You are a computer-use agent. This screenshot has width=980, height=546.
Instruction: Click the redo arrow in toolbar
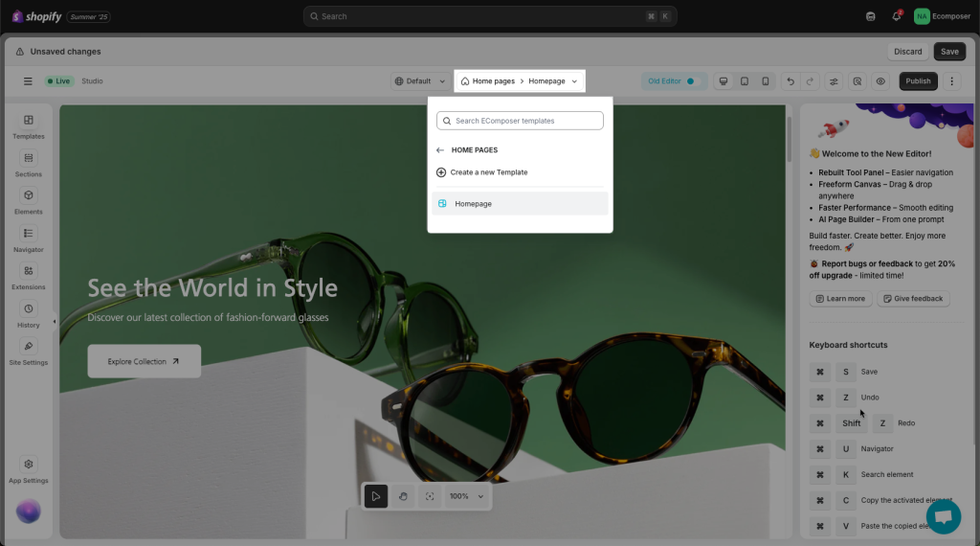(810, 81)
